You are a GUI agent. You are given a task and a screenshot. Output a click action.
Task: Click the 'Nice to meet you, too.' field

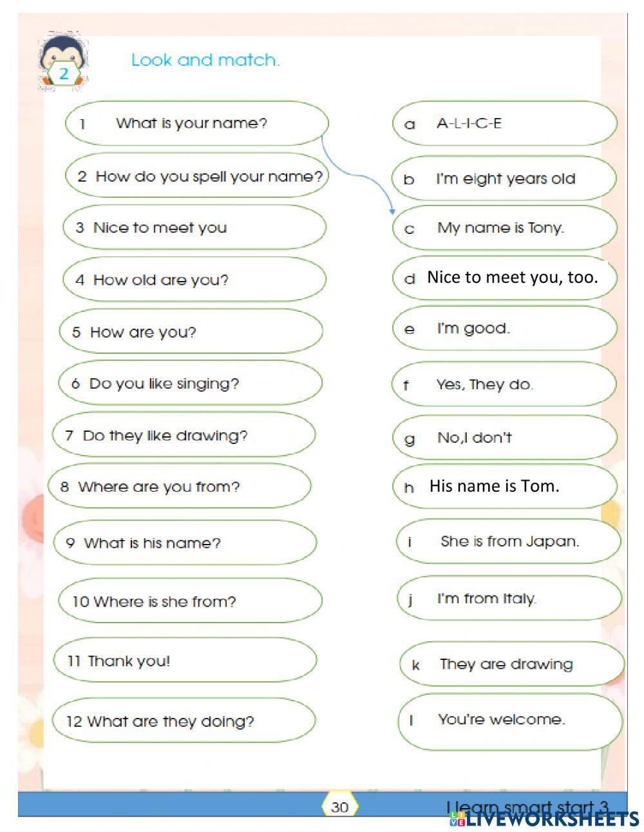pyautogui.click(x=512, y=277)
